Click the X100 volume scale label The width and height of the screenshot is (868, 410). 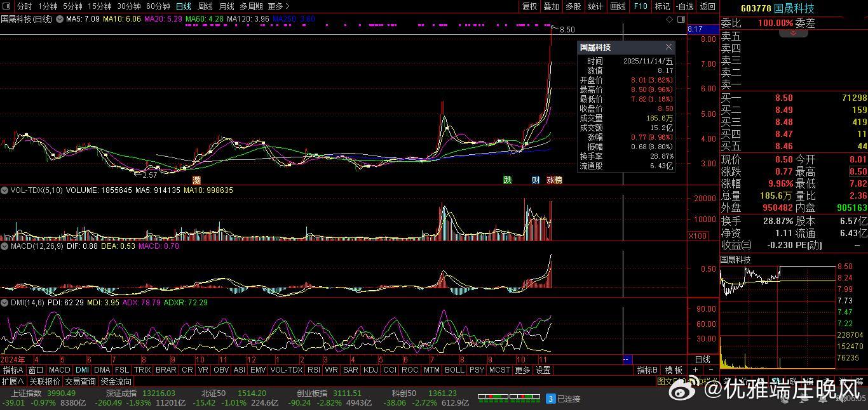698,236
